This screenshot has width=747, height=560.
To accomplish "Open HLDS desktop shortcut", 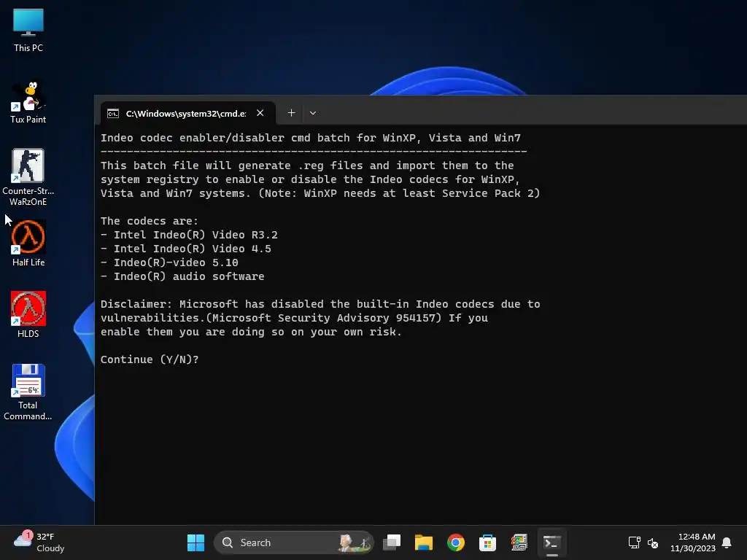I will pos(28,315).
